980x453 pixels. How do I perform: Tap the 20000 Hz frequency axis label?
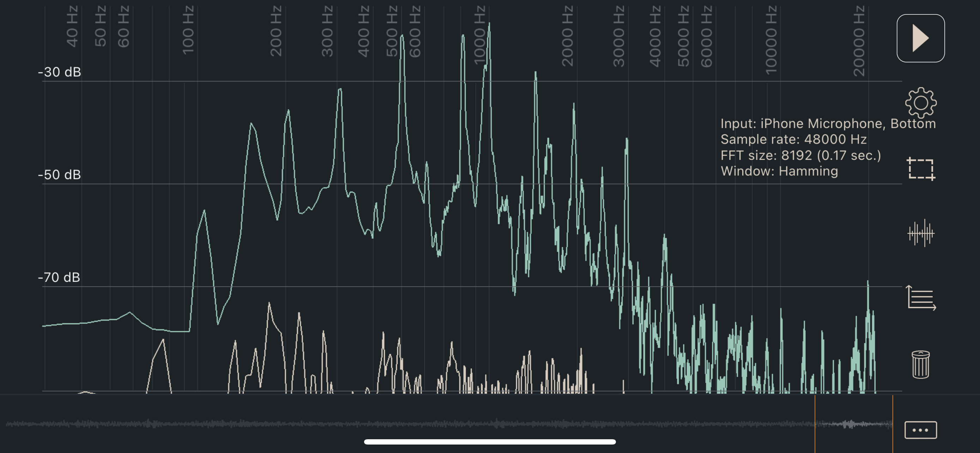click(859, 41)
